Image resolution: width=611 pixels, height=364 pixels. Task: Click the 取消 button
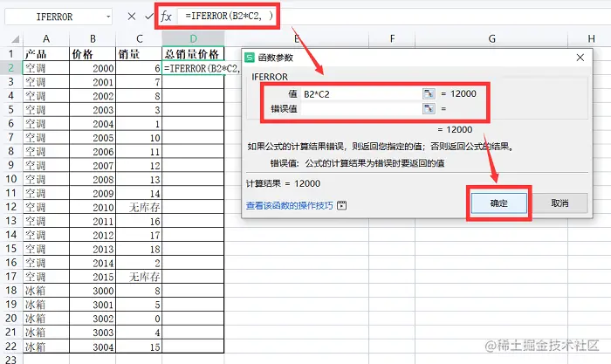[x=560, y=203]
